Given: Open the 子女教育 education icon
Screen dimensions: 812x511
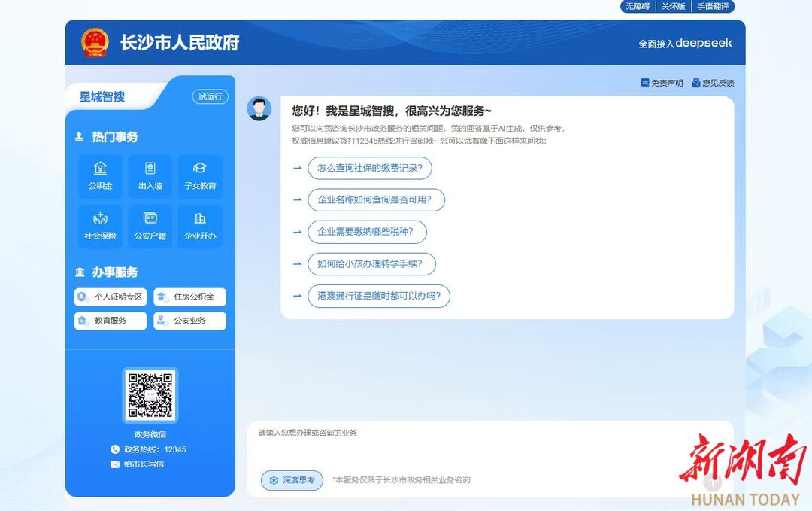Looking at the screenshot, I should point(200,176).
